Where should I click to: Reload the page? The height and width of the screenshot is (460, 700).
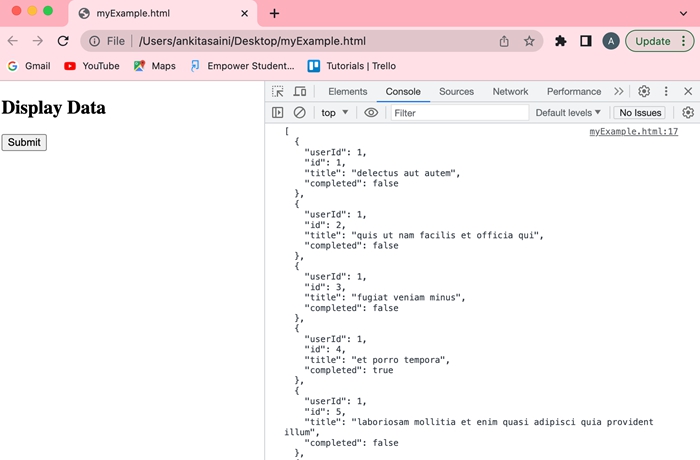(x=63, y=41)
